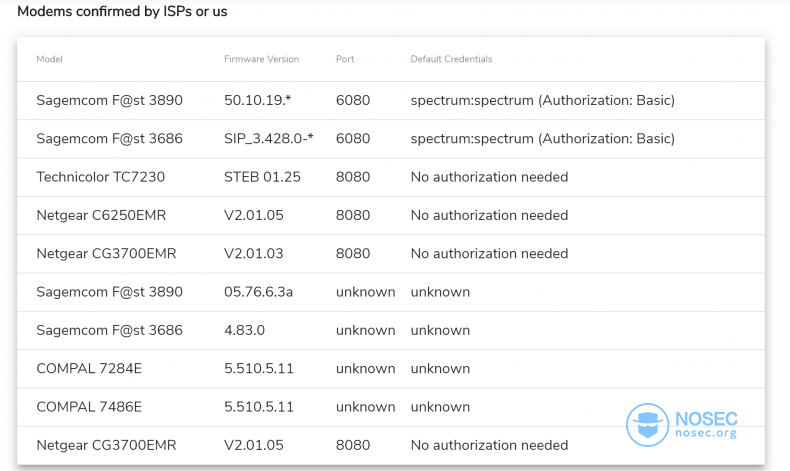Select Sagemcom F@st 3686 with firmware SIP_3.428.0-*
This screenshot has width=790, height=471.
tap(109, 139)
